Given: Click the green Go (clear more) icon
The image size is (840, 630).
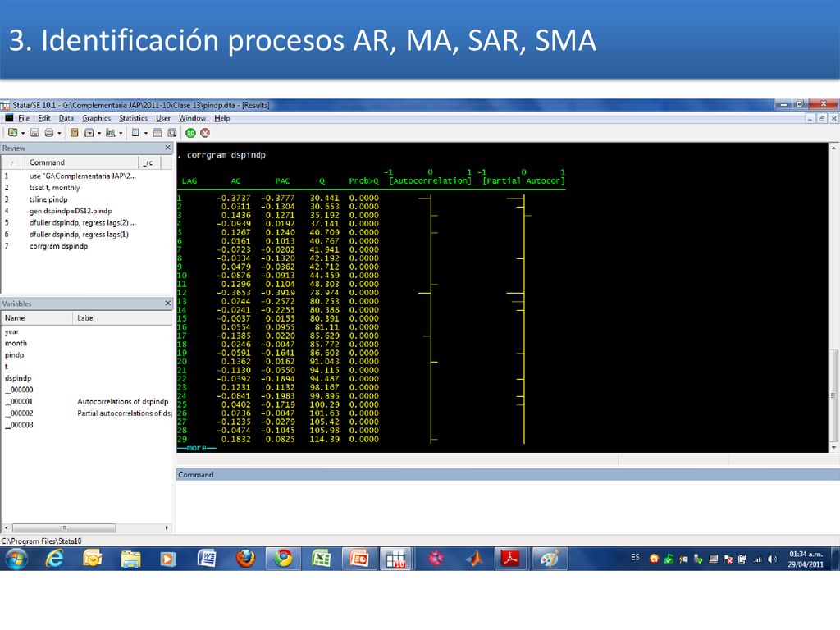Looking at the screenshot, I should (190, 133).
